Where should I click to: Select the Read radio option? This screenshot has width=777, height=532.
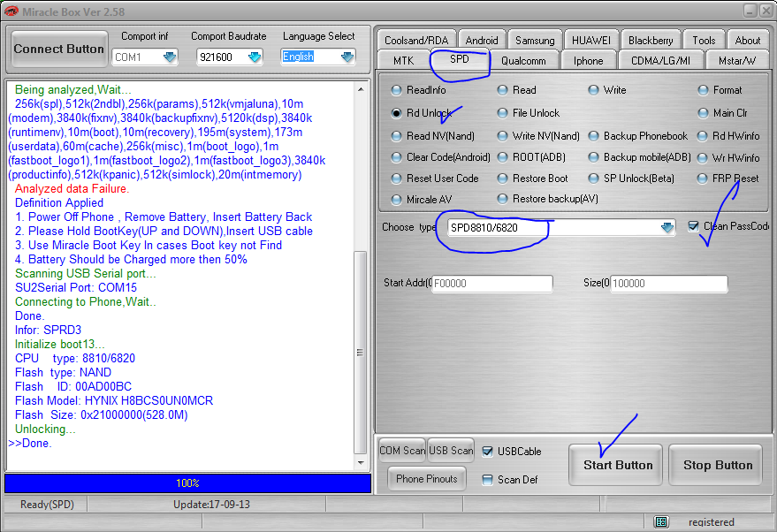click(x=502, y=90)
